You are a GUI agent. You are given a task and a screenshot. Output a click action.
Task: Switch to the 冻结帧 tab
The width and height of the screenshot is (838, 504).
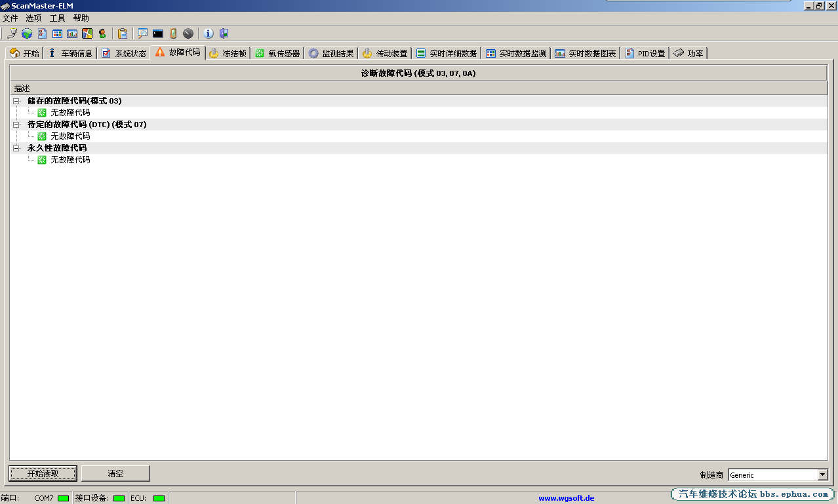[x=228, y=53]
